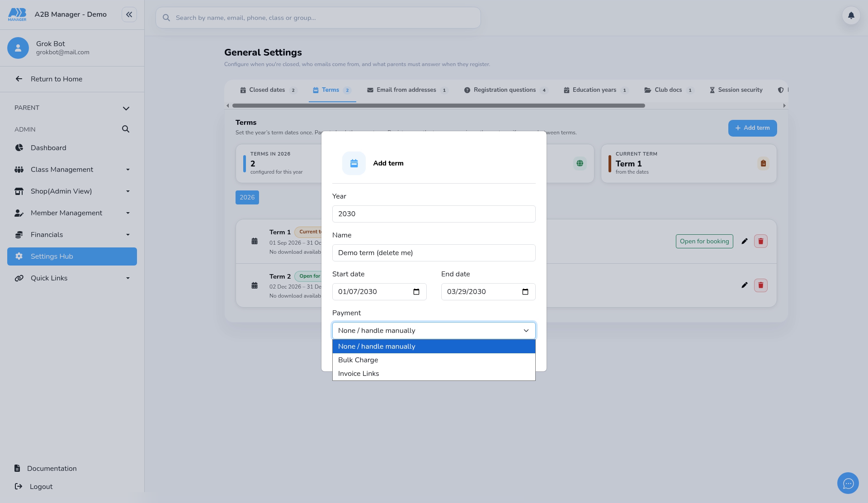Click the term Name input field
Viewport: 868px width, 503px height.
[434, 253]
